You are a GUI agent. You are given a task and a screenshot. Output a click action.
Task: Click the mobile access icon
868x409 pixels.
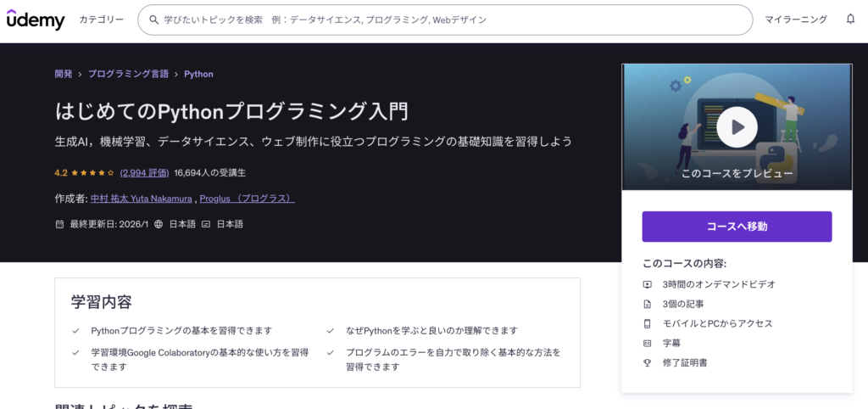tap(648, 323)
